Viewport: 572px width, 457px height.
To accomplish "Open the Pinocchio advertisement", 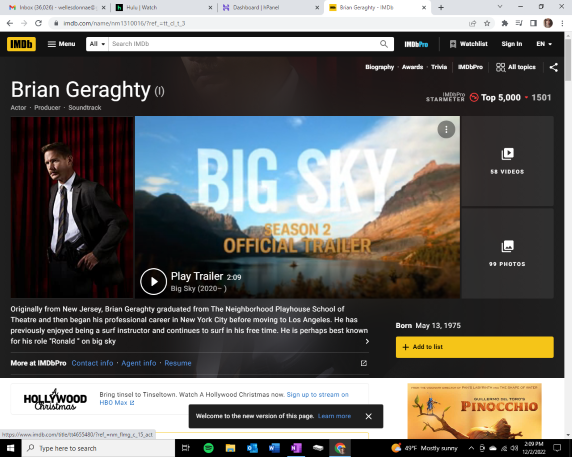I will [474, 411].
